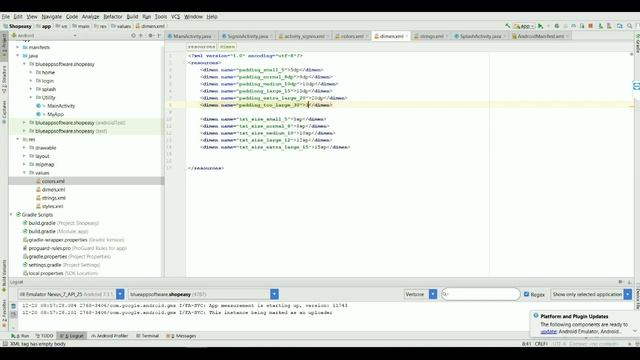Click the red Stop button in toolbar
Screen dimensions: 640x360
(590, 26)
